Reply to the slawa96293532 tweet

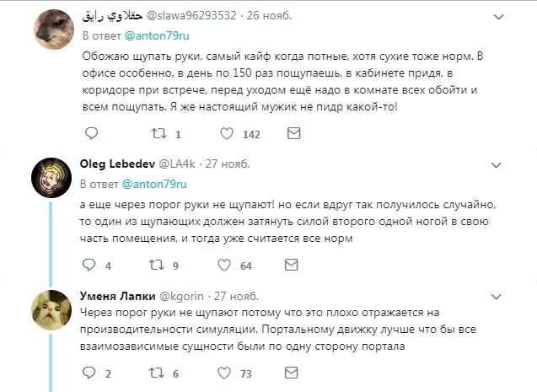click(x=92, y=134)
